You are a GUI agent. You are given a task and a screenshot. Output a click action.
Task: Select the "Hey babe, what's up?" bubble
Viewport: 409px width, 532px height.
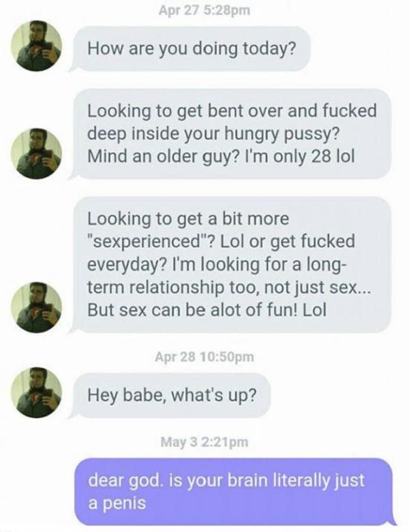170,395
